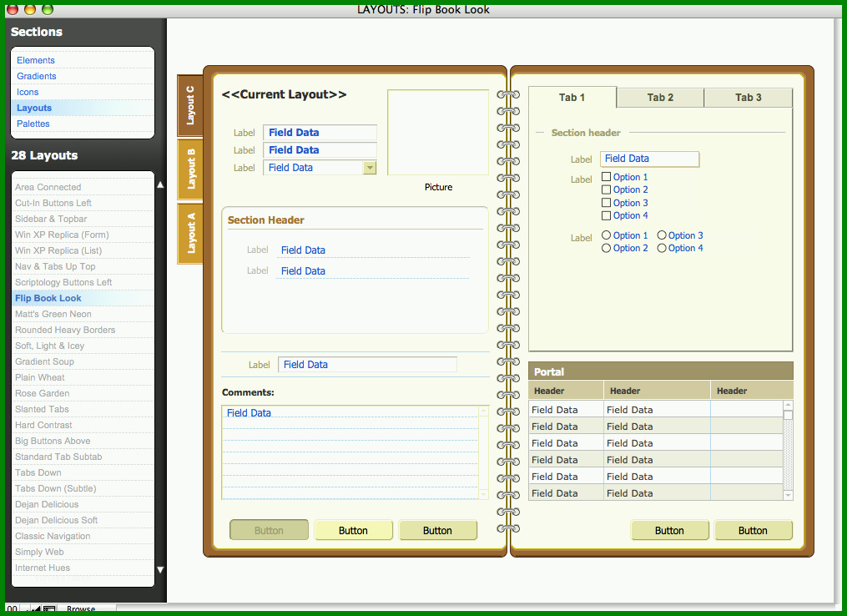847x616 pixels.
Task: Open the Gradients section
Action: pos(36,76)
